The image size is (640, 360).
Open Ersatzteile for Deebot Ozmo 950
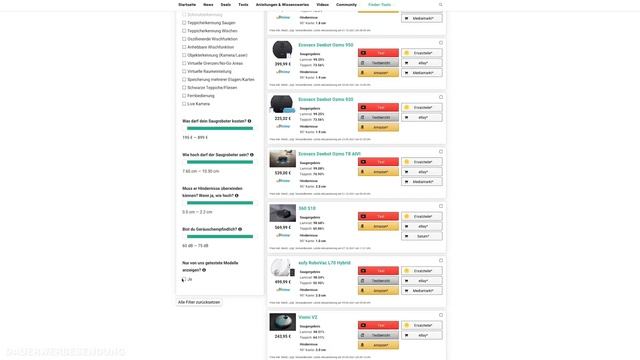[x=422, y=53]
